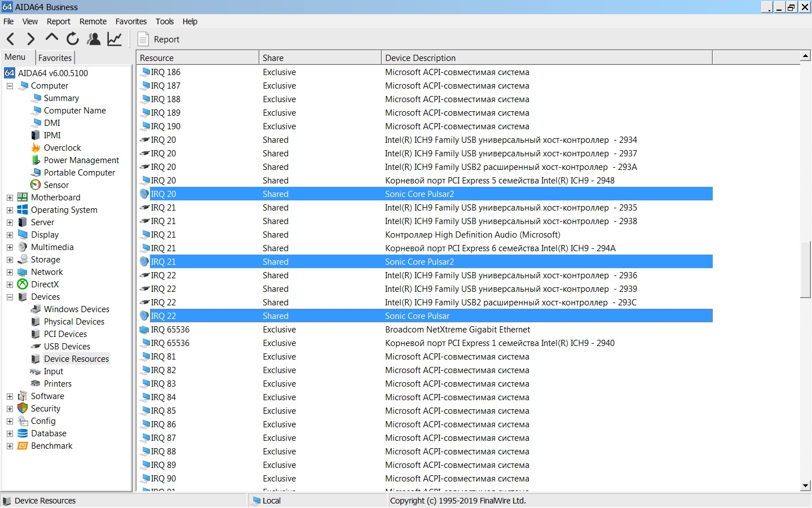Click the Database icon
Screen dimensions: 812x508
[23, 433]
